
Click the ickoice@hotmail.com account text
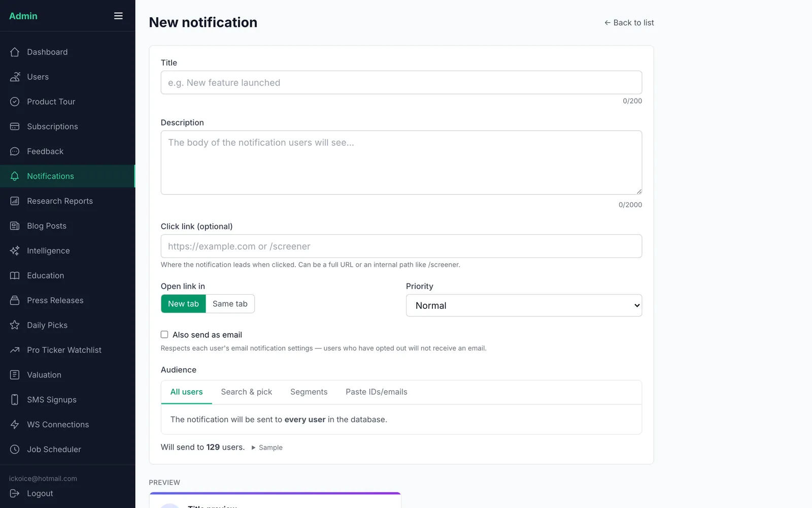coord(43,479)
